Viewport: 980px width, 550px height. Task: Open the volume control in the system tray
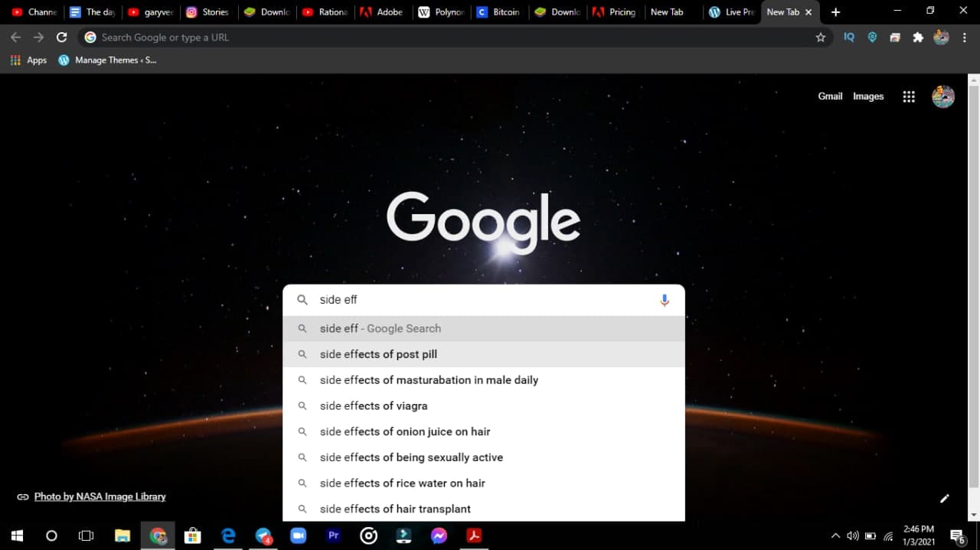[853, 535]
